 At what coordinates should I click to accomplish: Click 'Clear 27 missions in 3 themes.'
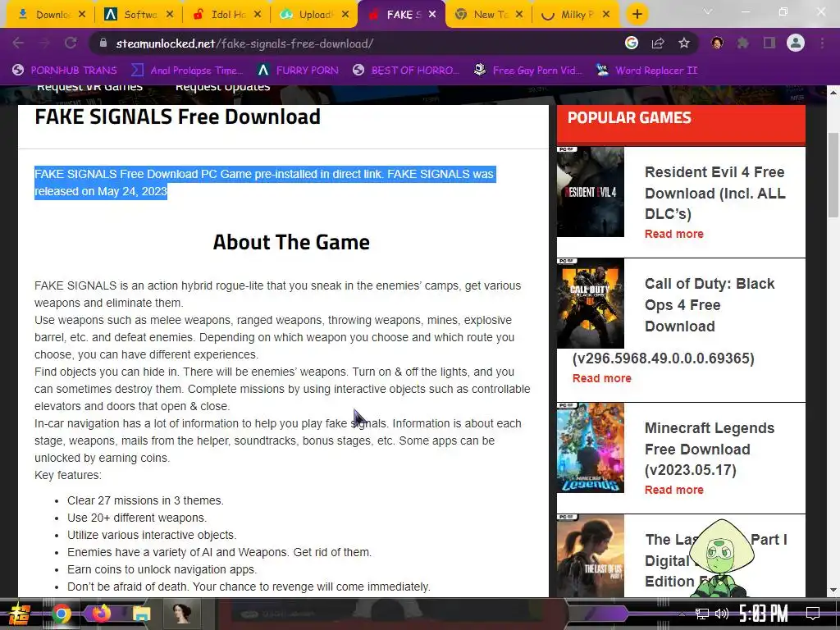click(x=145, y=500)
